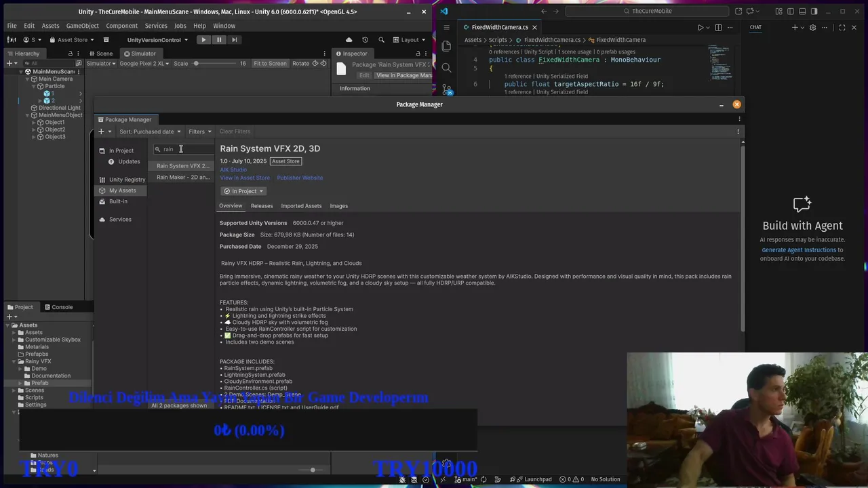Switch to the Images tab
This screenshot has height=488, width=868.
339,206
